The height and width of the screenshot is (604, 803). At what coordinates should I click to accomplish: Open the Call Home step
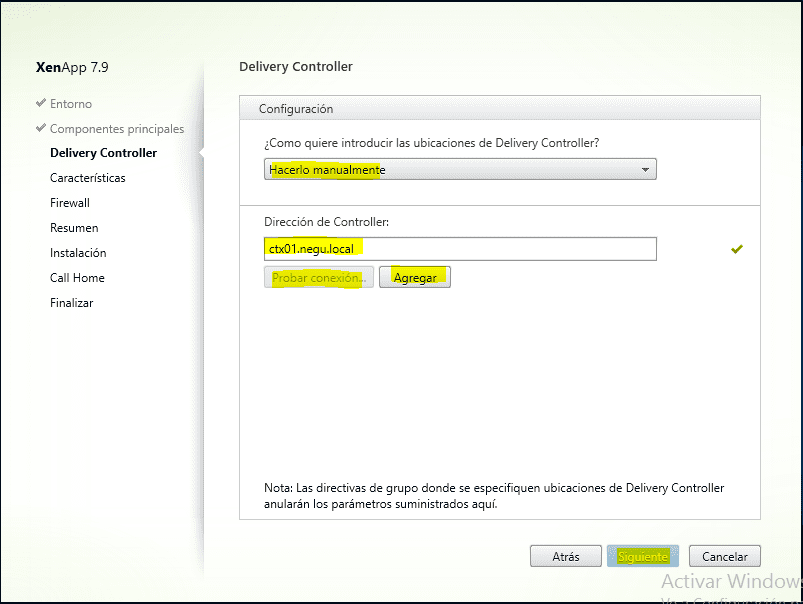[77, 277]
